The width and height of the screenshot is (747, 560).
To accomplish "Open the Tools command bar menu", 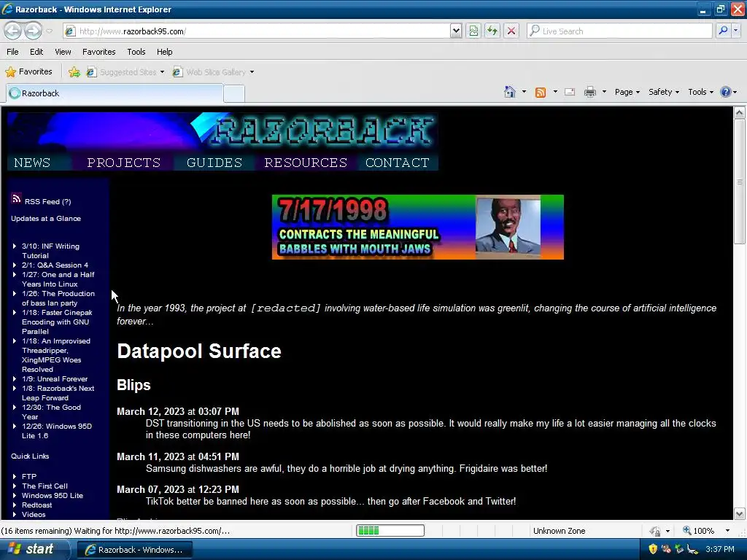I will 701,92.
